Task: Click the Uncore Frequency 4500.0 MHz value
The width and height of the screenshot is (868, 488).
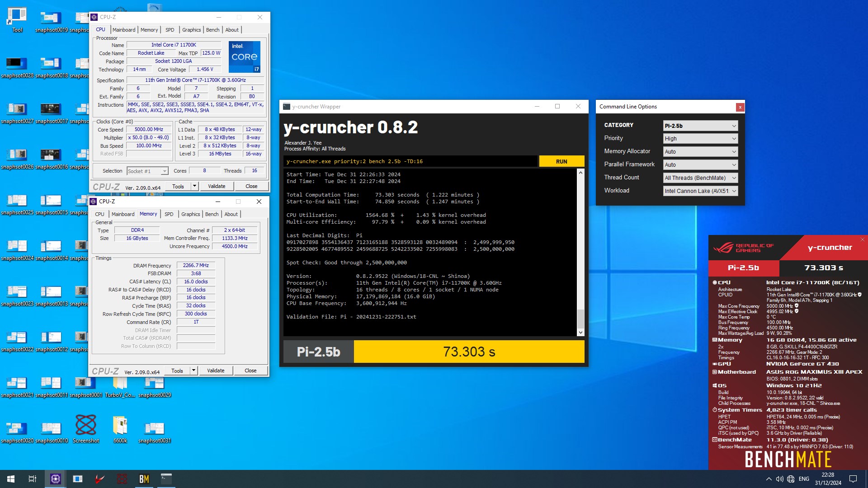Action: (x=235, y=246)
